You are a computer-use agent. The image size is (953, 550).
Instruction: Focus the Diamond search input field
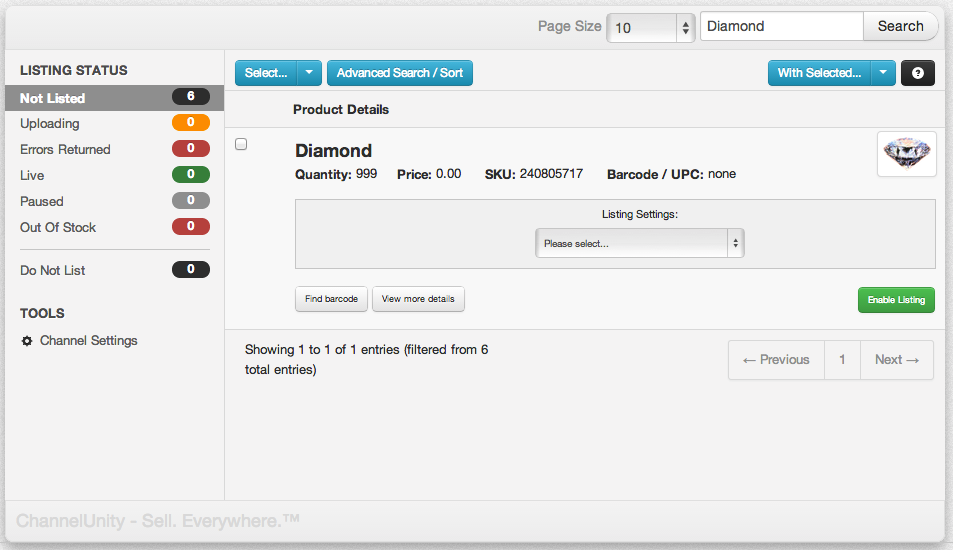tap(782, 26)
